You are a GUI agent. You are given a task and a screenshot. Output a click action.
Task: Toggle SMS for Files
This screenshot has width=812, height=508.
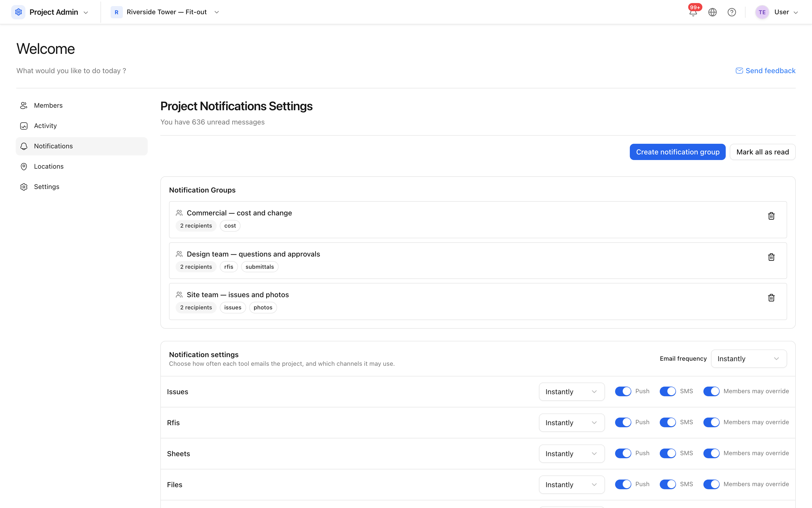(x=668, y=484)
